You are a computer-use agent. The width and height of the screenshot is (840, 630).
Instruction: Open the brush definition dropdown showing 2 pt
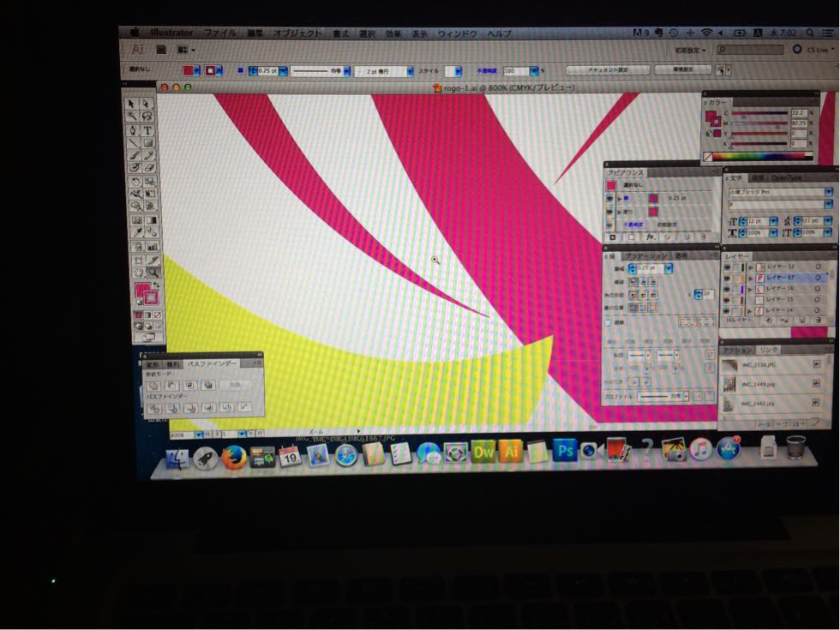410,70
